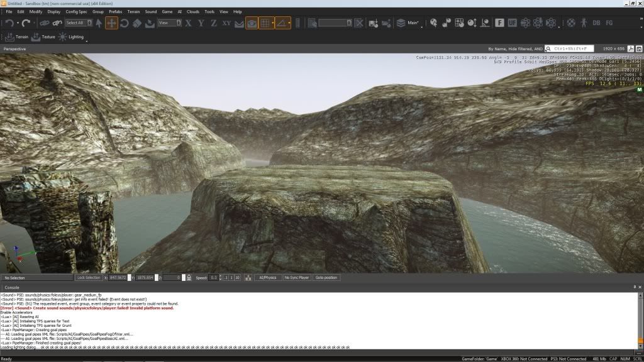Click the UF unfreeze icon

(512, 23)
